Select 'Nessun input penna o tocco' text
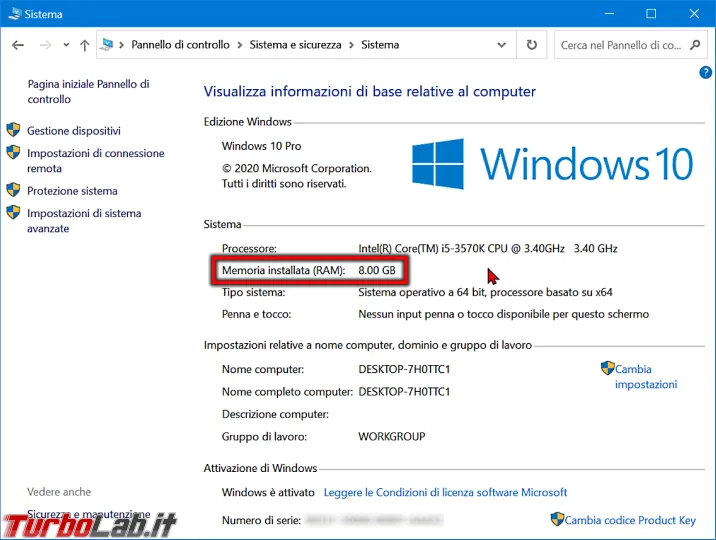The width and height of the screenshot is (716, 540). pos(424,314)
